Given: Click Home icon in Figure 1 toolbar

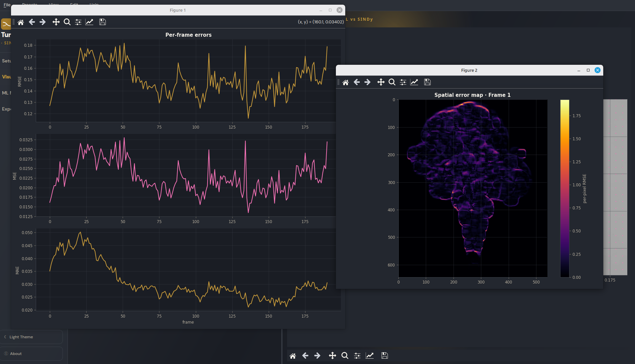Looking at the screenshot, I should 21,22.
